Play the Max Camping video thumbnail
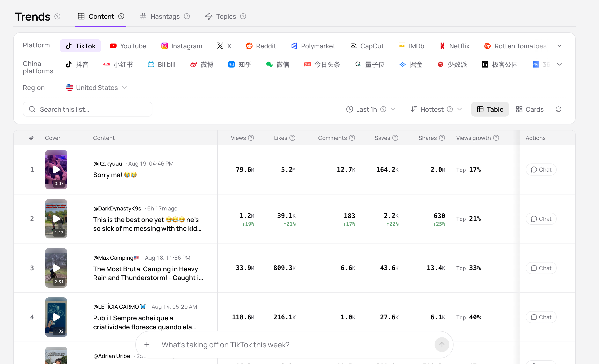This screenshot has width=599, height=364. (56, 268)
